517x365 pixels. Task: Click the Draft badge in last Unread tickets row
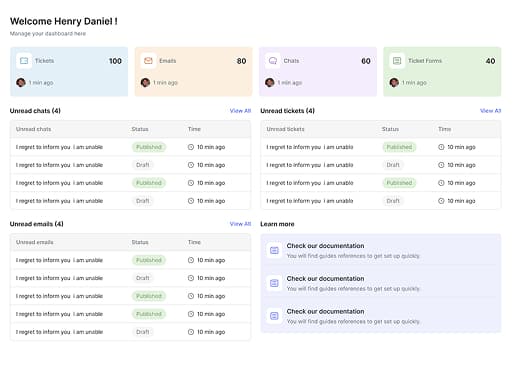[393, 201]
